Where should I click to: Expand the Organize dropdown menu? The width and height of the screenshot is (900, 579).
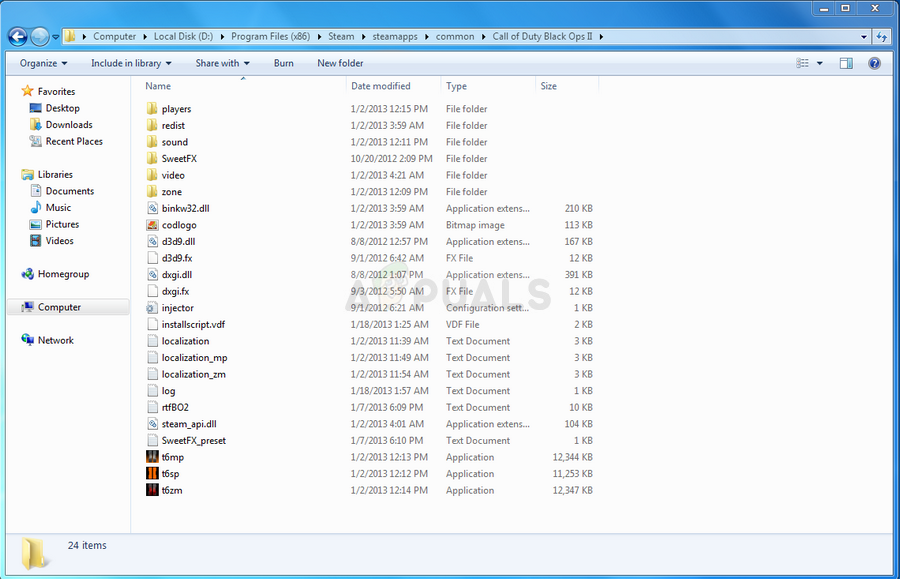tap(41, 63)
